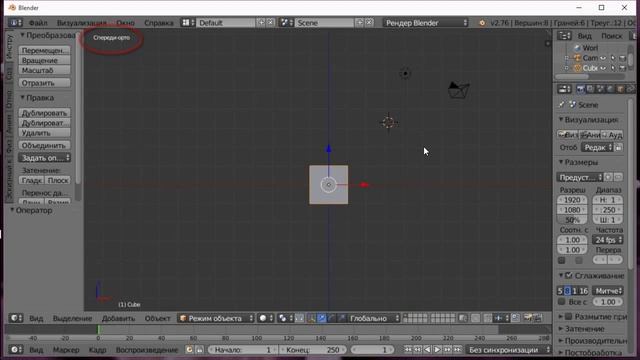Screen dimensions: 640x360
Task: Click the Удалить delete button
Action: coord(44,133)
